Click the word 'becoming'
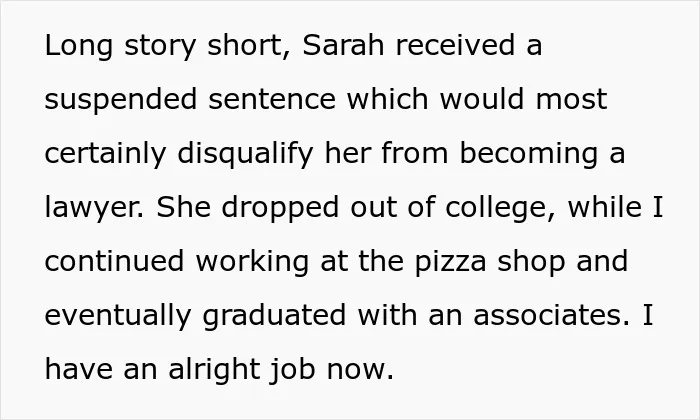700x420 pixels. [x=529, y=154]
